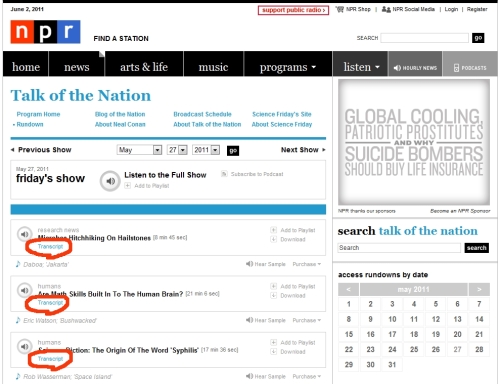This screenshot has width=500, height=384.
Task: Open Blog of the Nation link
Action: pyautogui.click(x=120, y=114)
